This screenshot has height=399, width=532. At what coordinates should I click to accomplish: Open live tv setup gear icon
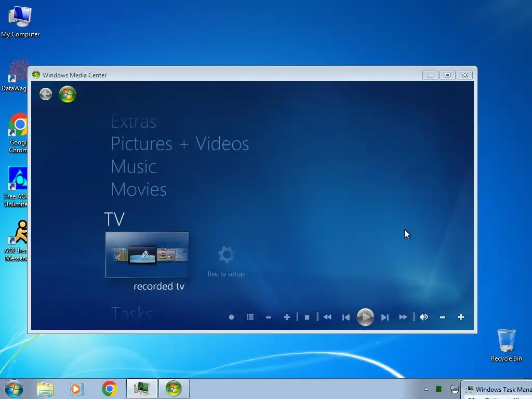pyautogui.click(x=226, y=255)
